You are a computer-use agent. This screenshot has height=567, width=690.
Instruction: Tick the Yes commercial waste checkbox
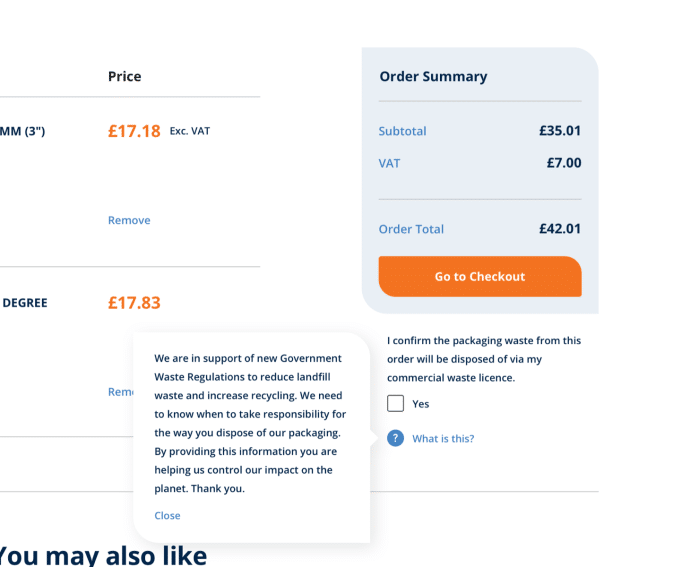click(x=395, y=403)
